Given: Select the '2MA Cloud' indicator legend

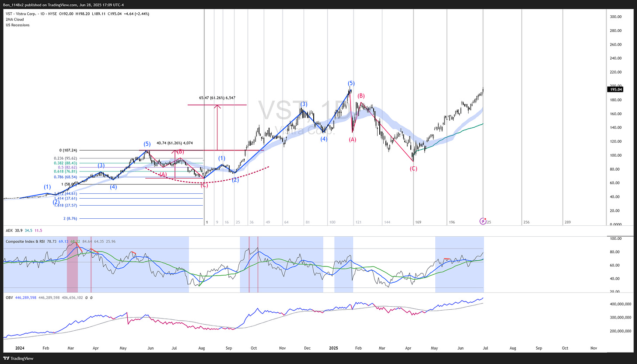Looking at the screenshot, I should click(x=15, y=19).
